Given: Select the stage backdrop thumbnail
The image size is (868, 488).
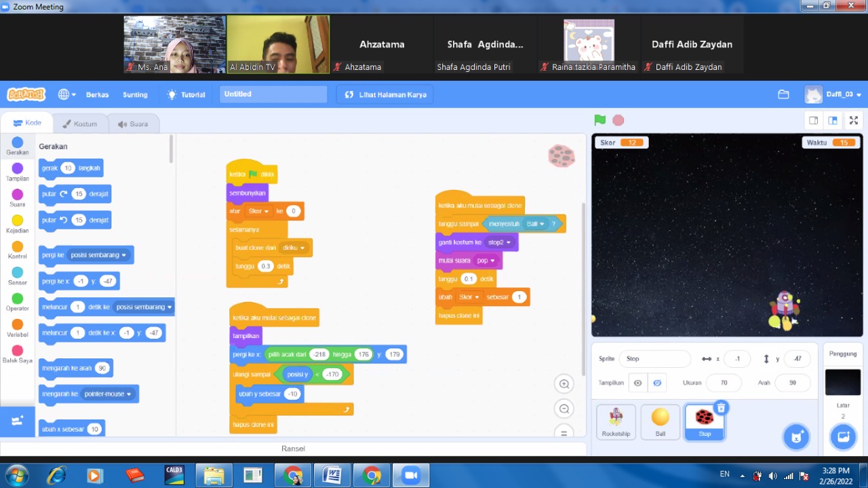Looking at the screenshot, I should click(843, 382).
